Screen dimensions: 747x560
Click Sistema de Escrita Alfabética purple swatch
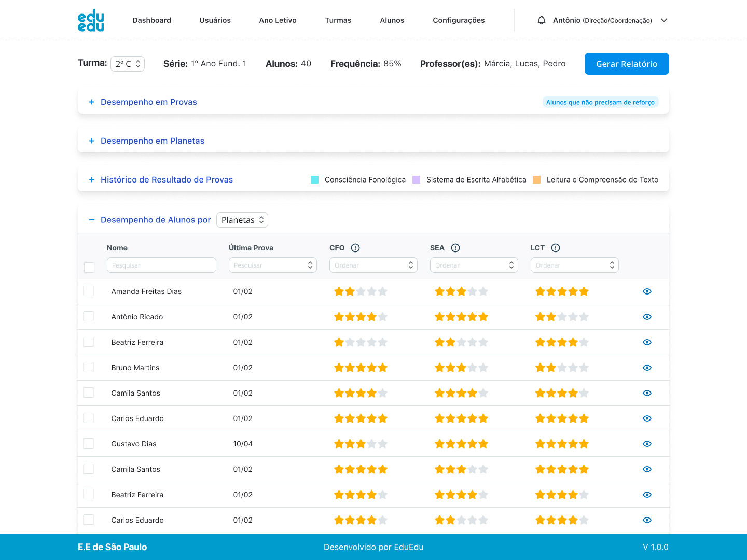pyautogui.click(x=416, y=180)
